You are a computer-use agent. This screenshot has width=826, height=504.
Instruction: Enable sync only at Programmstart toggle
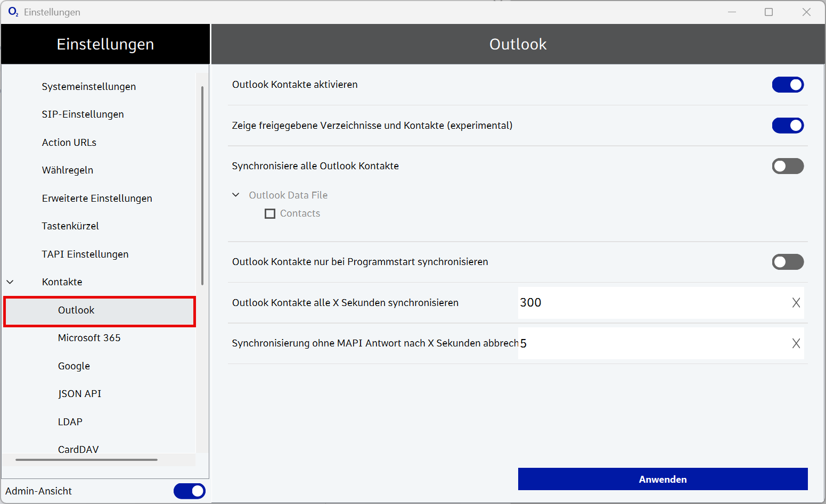788,262
